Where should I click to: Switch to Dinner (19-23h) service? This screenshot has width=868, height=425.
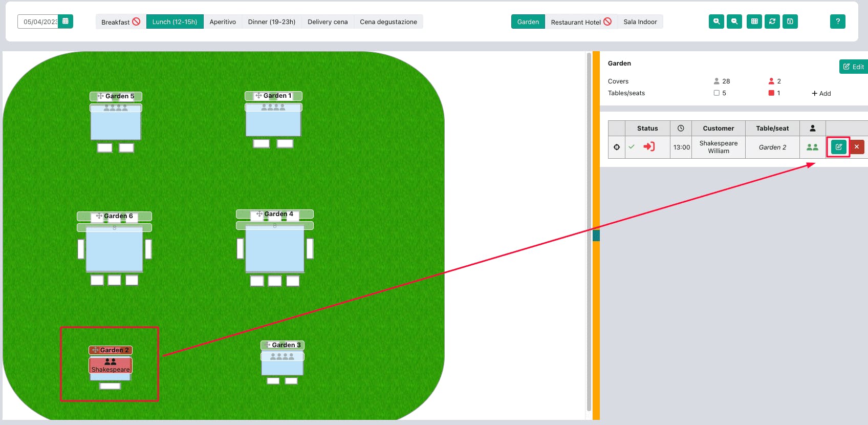point(272,22)
